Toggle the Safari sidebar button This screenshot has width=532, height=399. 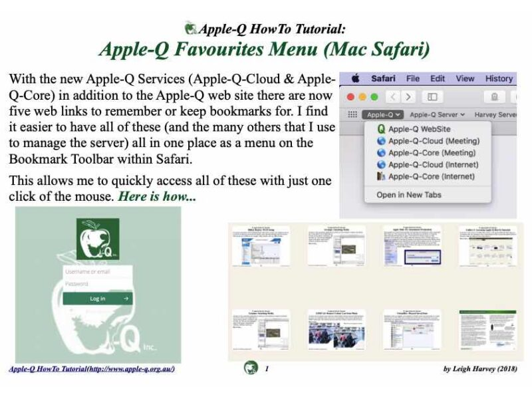pos(432,97)
